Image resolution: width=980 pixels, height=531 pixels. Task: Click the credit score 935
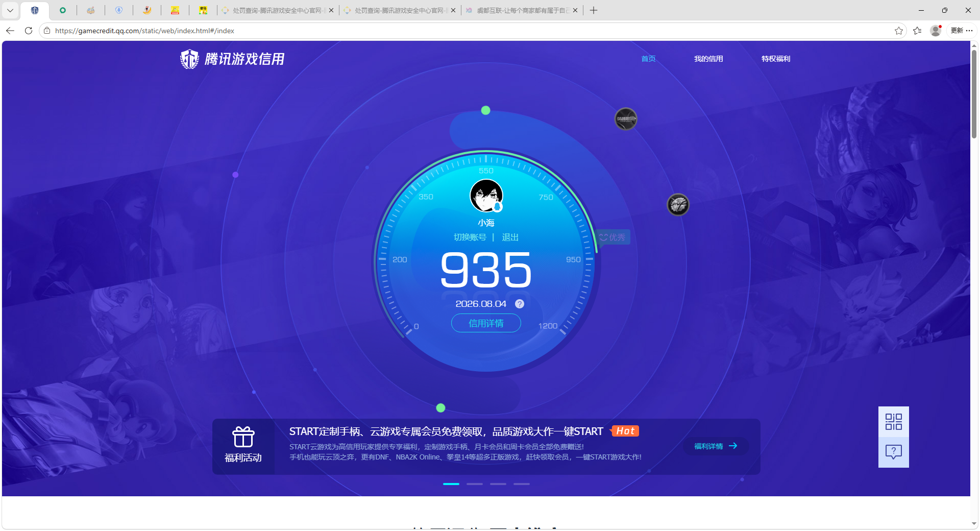[x=486, y=270]
